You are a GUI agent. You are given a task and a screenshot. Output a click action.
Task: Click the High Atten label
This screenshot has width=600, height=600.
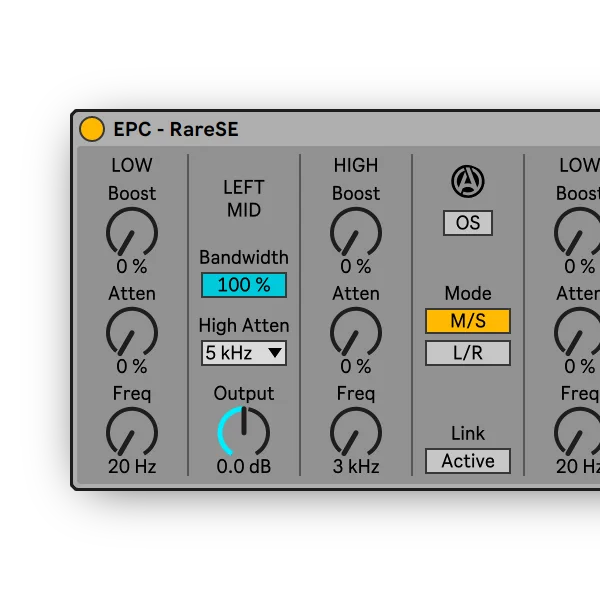(x=244, y=326)
